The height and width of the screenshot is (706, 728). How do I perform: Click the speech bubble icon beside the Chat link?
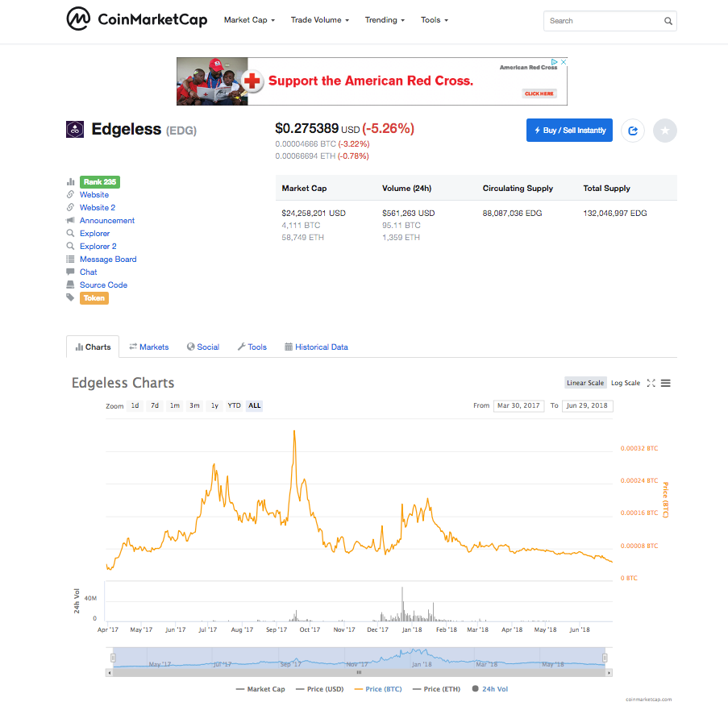[71, 272]
